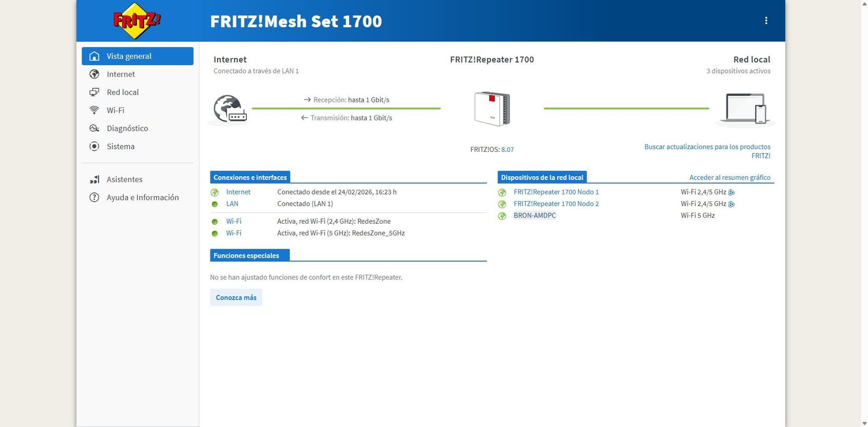Image resolution: width=868 pixels, height=427 pixels.
Task: Click the Wi-Fi icon in sidebar
Action: point(94,111)
